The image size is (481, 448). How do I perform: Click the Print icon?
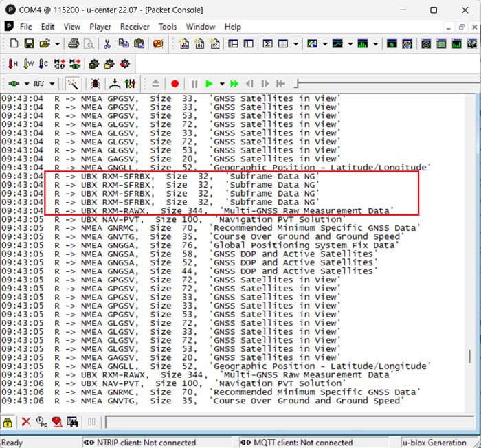click(x=74, y=44)
